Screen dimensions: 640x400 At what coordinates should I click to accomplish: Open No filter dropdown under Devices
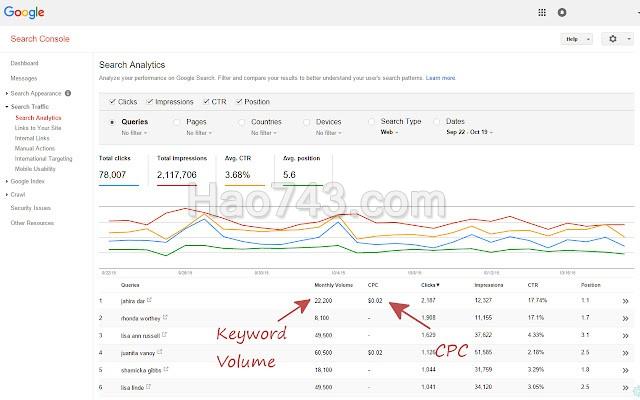click(x=329, y=133)
